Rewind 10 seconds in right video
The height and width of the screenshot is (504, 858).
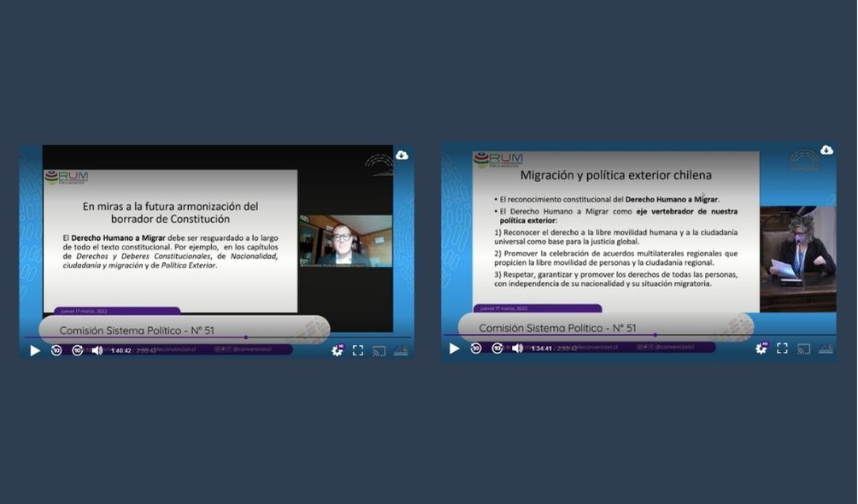coord(476,349)
